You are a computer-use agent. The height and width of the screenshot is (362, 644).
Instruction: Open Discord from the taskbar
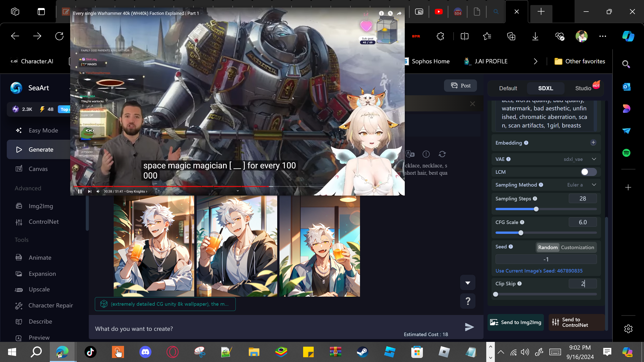tap(145, 352)
